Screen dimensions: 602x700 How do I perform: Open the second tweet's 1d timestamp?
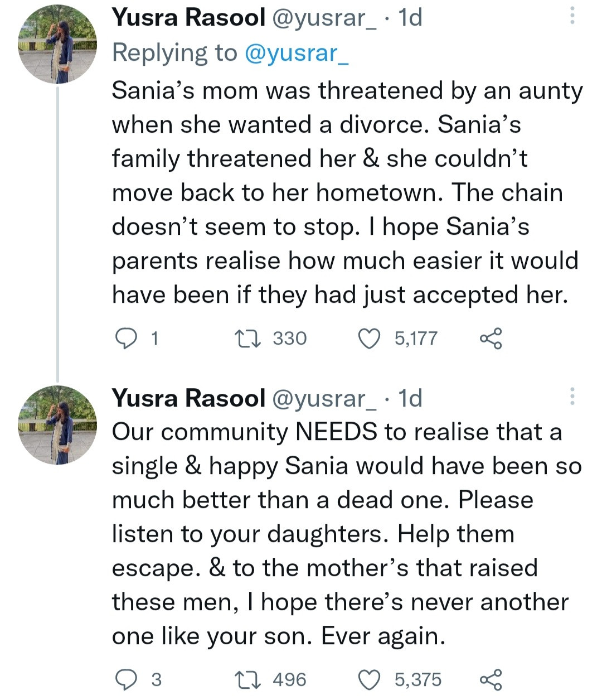[x=410, y=398]
